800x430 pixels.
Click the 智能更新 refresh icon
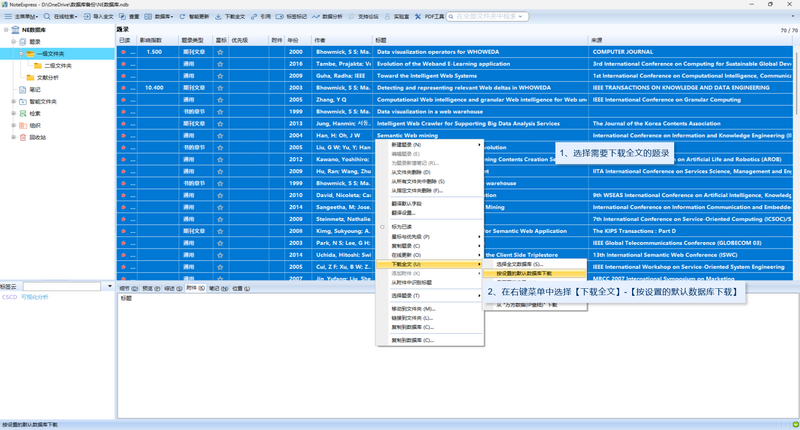point(182,16)
